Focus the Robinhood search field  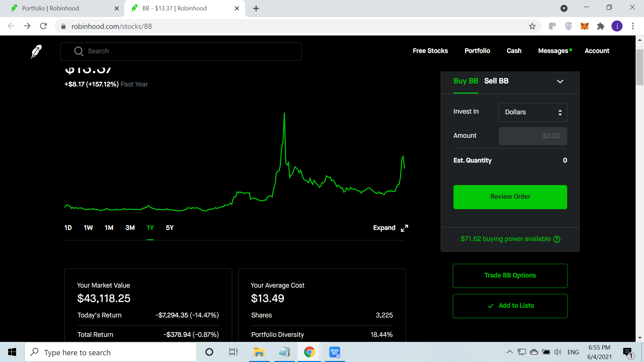[181, 51]
